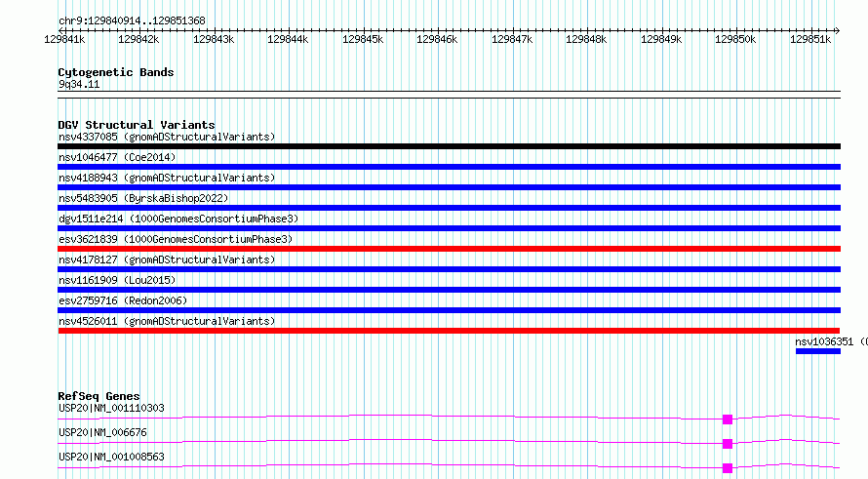
Task: Click the magenta exon box of USP20|NM_001110303
Action: [x=728, y=419]
